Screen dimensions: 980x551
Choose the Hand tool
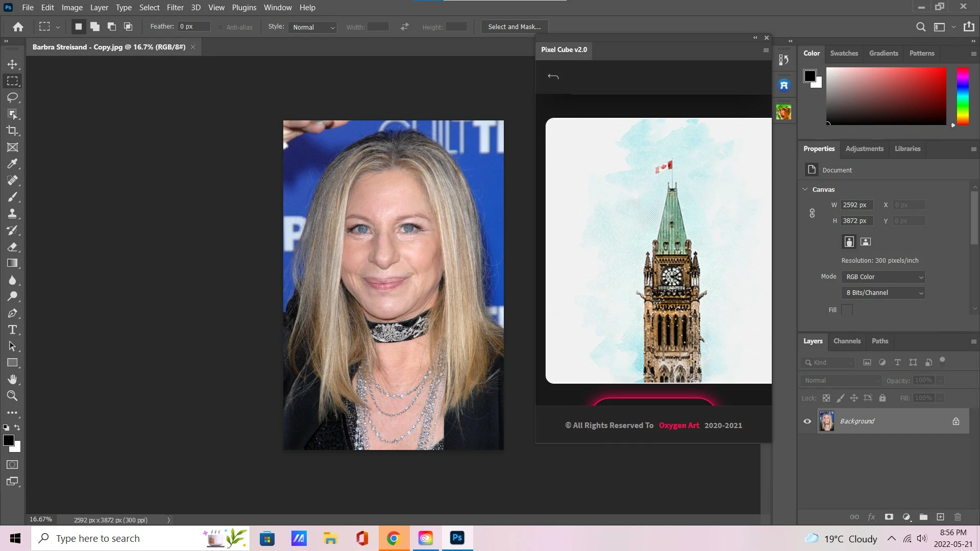point(12,380)
